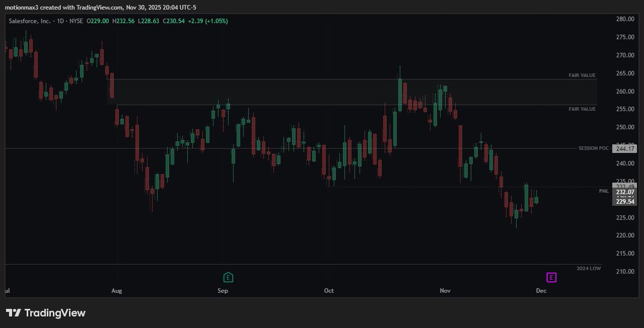Click the TradingView logo
The height and width of the screenshot is (328, 644).
(x=46, y=313)
